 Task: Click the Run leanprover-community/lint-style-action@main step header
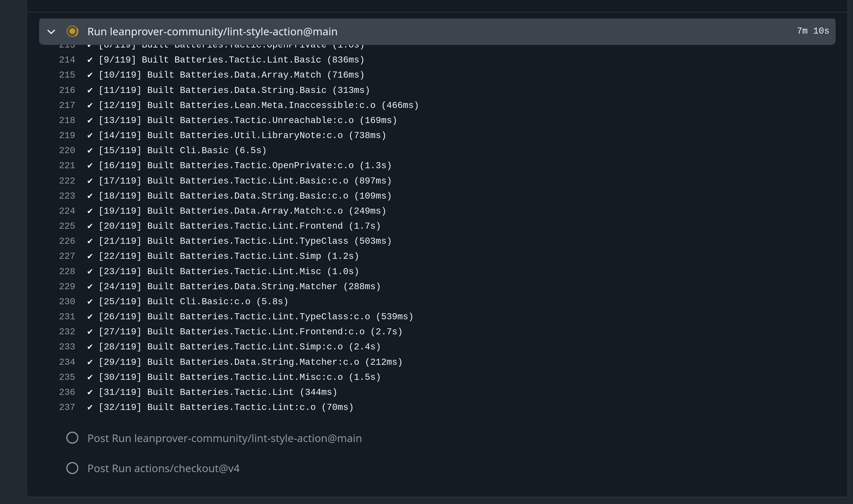[212, 32]
